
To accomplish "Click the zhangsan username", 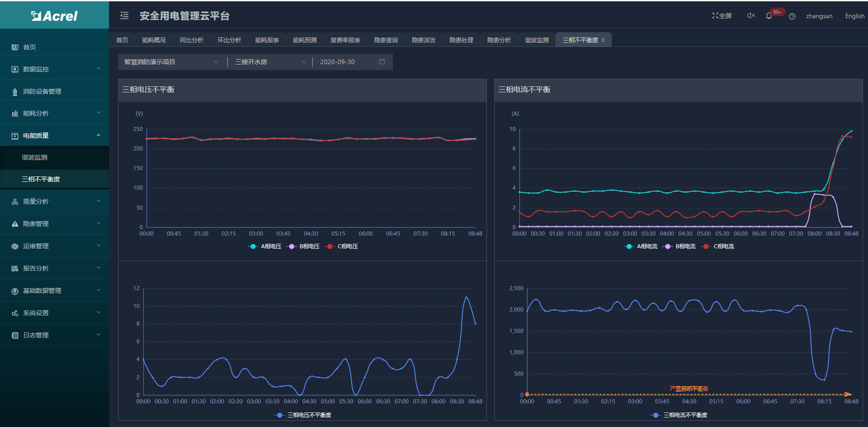I will point(819,16).
